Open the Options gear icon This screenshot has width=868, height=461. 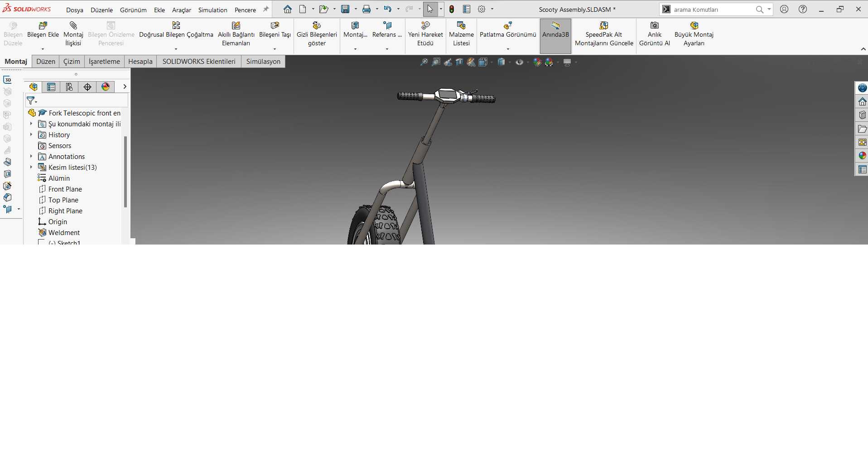pos(482,9)
